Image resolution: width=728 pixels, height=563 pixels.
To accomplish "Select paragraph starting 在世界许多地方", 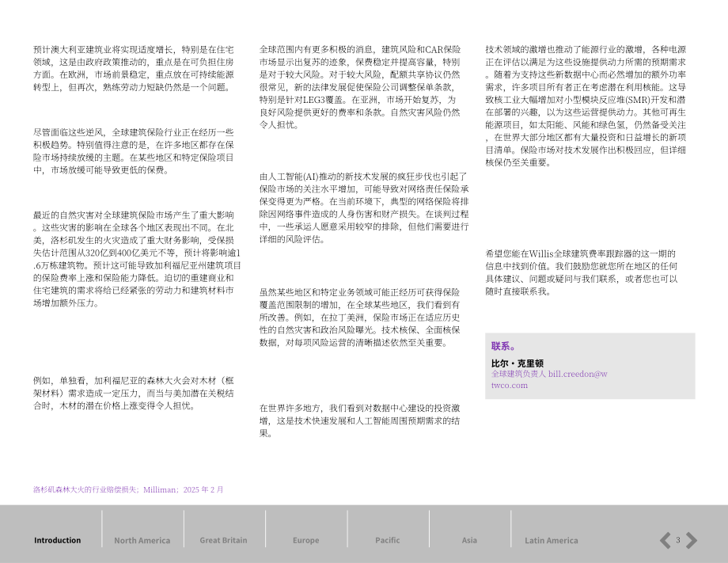I will tap(360, 420).
